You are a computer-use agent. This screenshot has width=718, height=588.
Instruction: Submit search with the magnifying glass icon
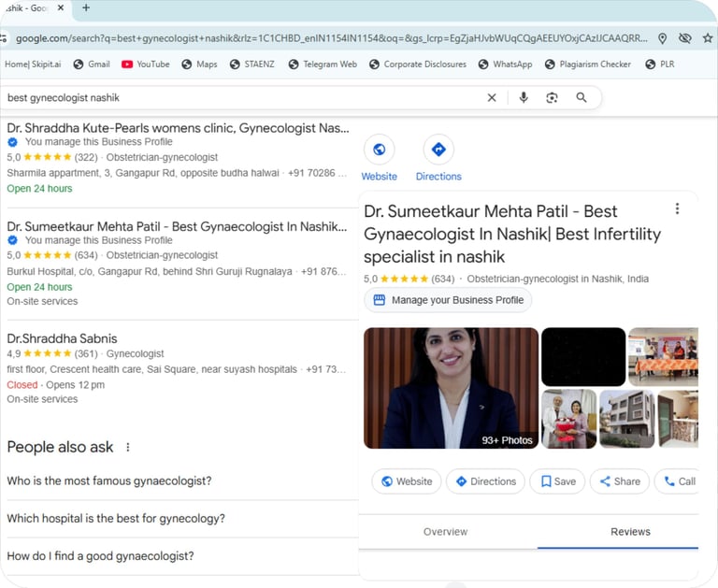click(582, 97)
